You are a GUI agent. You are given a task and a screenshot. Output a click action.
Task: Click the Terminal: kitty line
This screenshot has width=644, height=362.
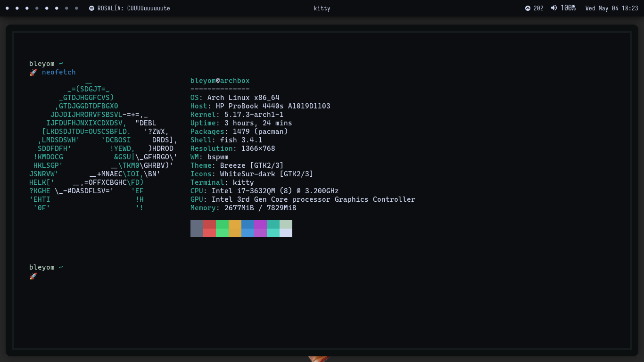coord(222,182)
